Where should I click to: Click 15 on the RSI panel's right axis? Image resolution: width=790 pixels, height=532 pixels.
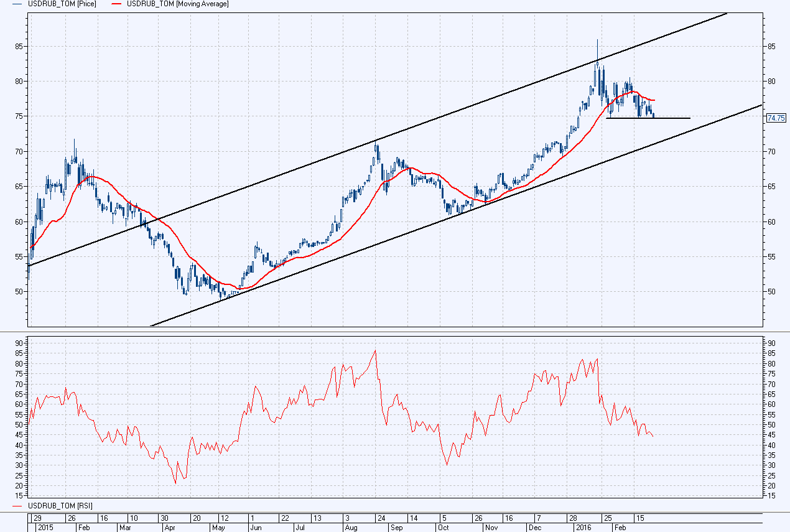point(770,496)
